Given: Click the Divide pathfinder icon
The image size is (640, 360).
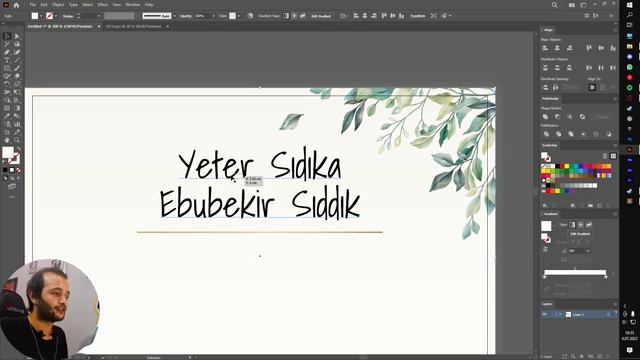Looking at the screenshot, I should [546, 134].
